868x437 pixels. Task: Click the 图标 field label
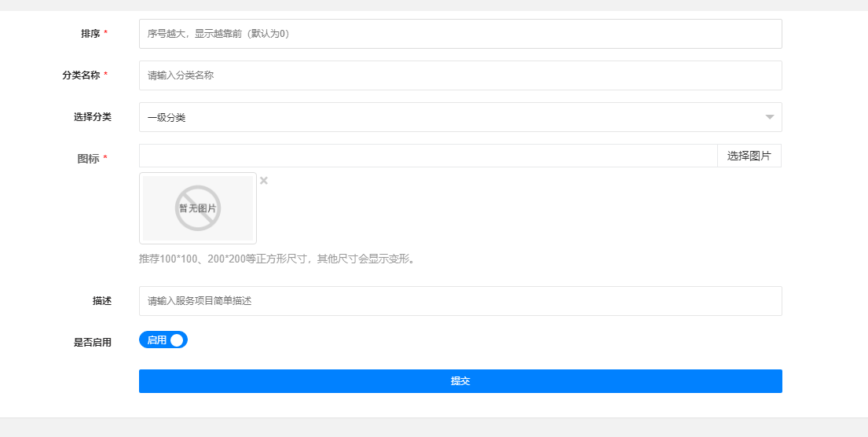pyautogui.click(x=88, y=159)
